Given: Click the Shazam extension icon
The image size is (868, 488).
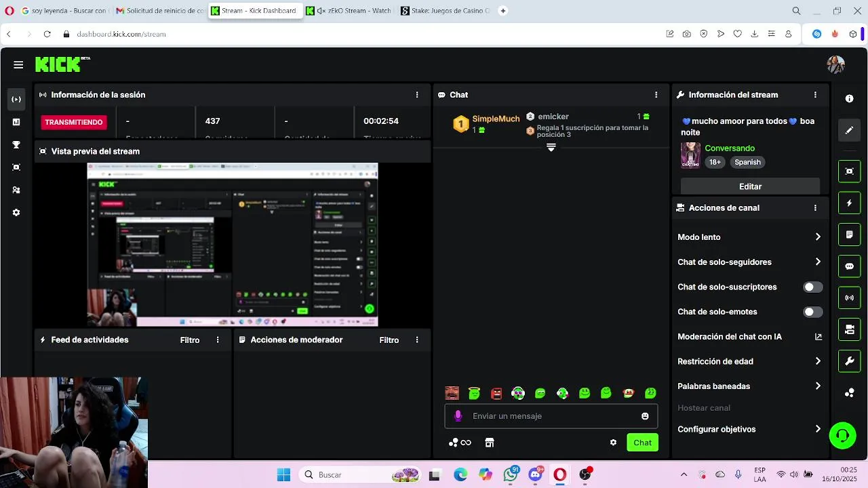Looking at the screenshot, I should click(x=817, y=34).
